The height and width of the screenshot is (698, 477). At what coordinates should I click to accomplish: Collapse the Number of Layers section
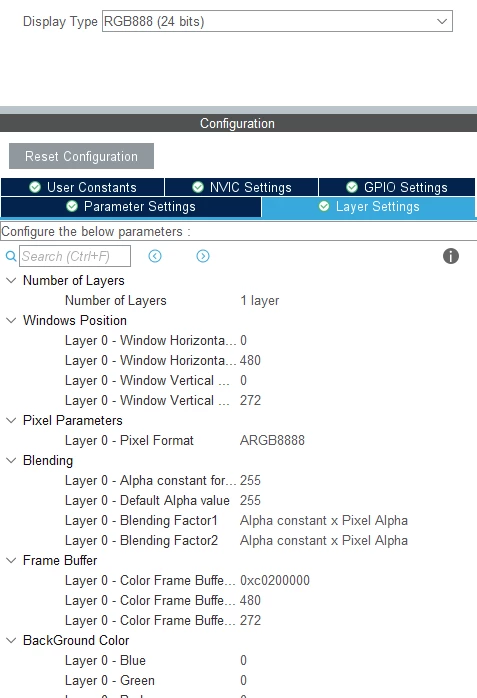click(x=11, y=280)
